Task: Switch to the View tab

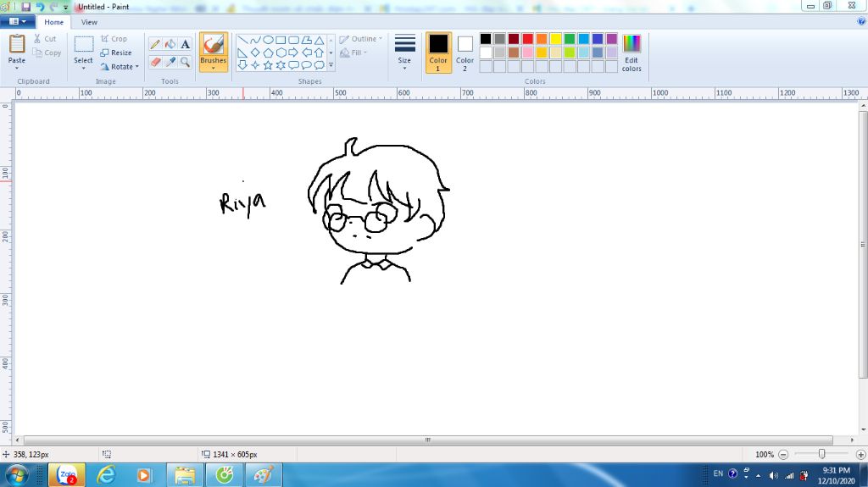Action: (x=89, y=22)
